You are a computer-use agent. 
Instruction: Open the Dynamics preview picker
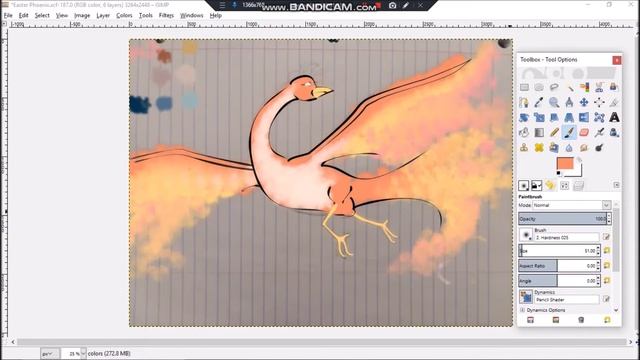coord(526,297)
